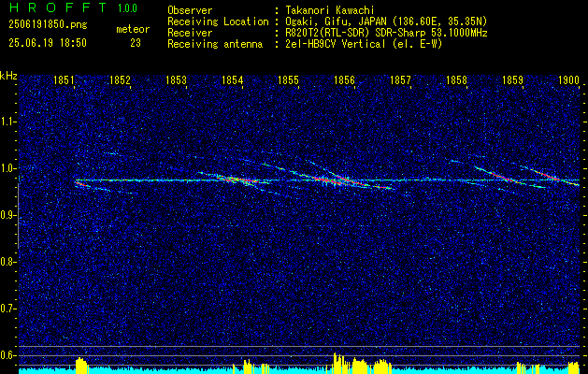Click the 1857 time axis label

click(401, 80)
